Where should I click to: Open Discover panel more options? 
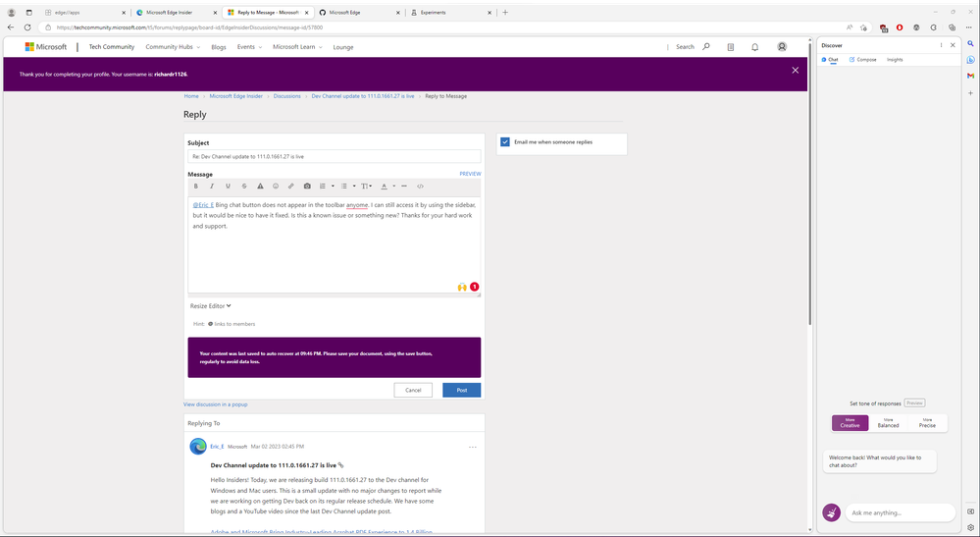[941, 45]
